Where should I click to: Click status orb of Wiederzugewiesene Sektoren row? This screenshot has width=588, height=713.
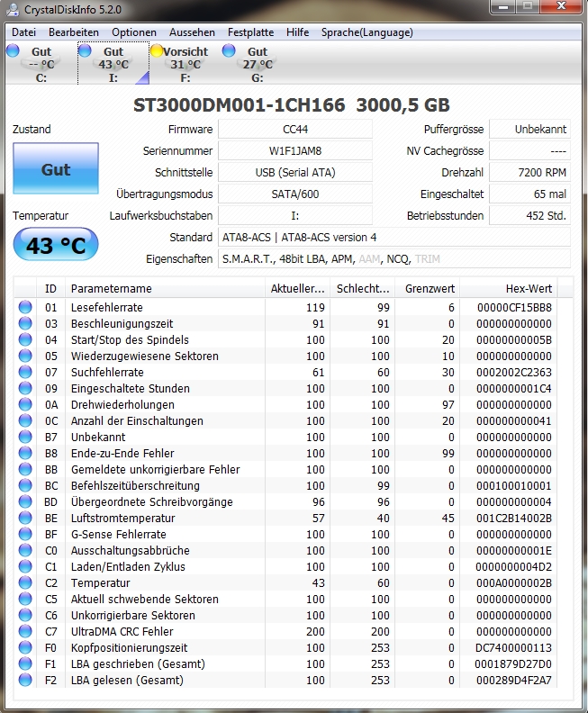[x=25, y=356]
